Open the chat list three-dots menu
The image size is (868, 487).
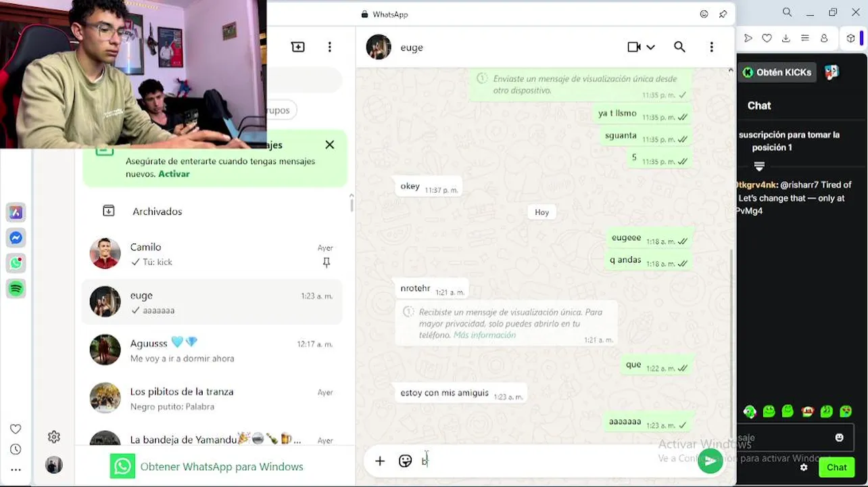330,47
